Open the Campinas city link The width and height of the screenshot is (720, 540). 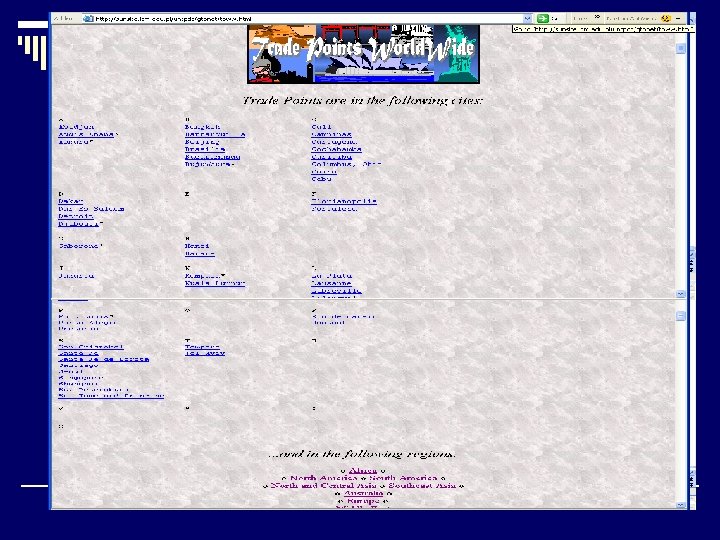(x=331, y=134)
